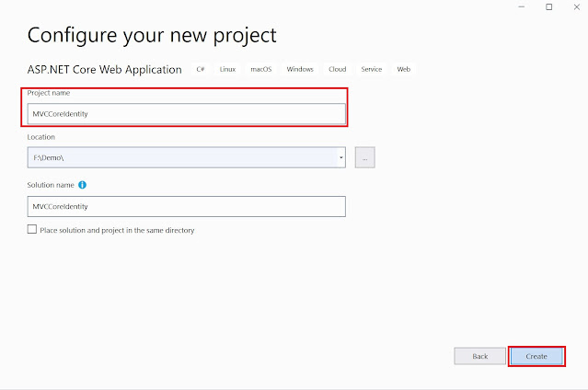Open the Location dropdown arrow
The height and width of the screenshot is (390, 588).
(340, 157)
